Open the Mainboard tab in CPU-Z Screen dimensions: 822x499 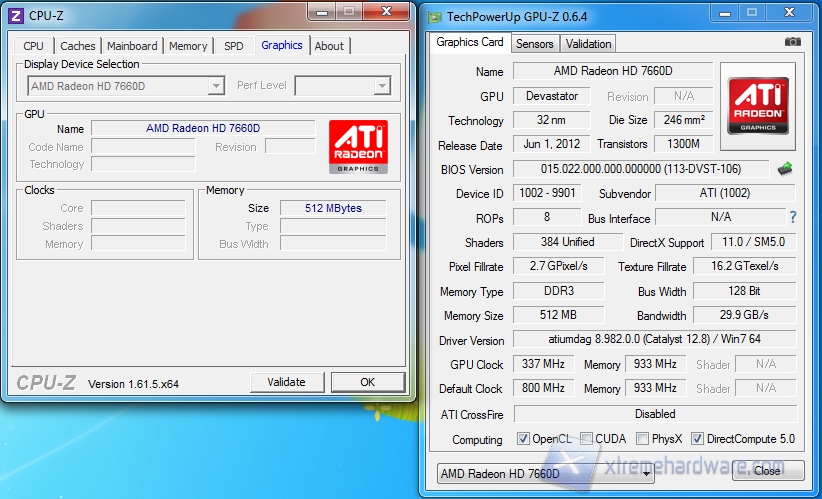pyautogui.click(x=132, y=46)
